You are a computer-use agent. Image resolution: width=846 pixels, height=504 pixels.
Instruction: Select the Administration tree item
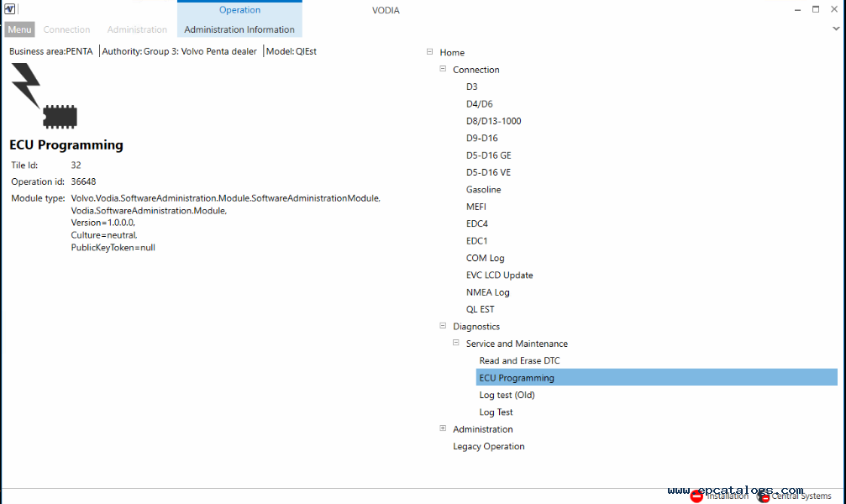click(x=483, y=429)
